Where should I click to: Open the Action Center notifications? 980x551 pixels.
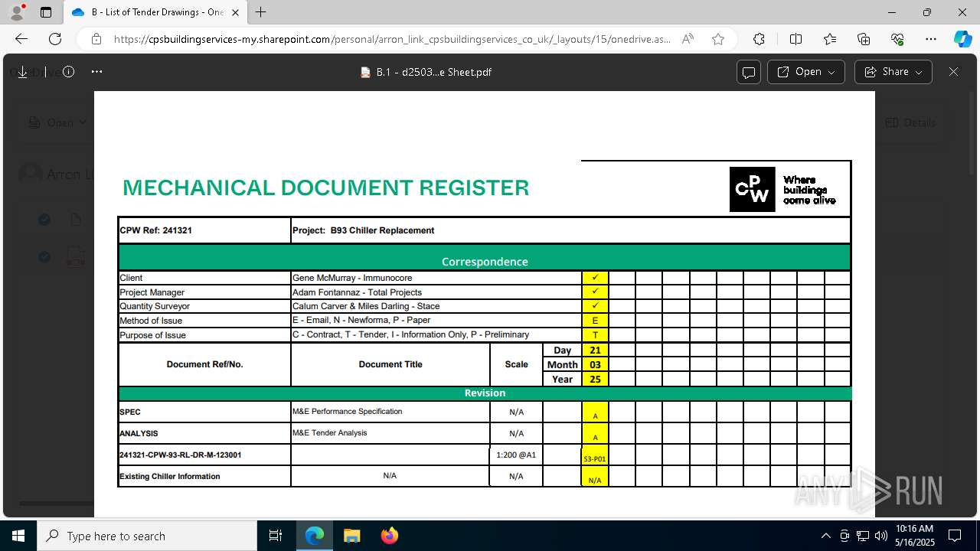(955, 536)
